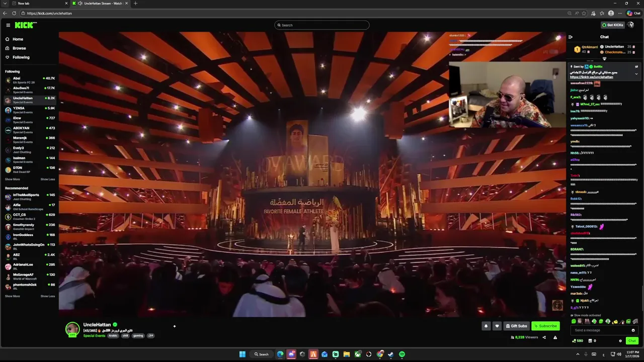
Task: Favorite this page with star icon
Action: click(585, 13)
